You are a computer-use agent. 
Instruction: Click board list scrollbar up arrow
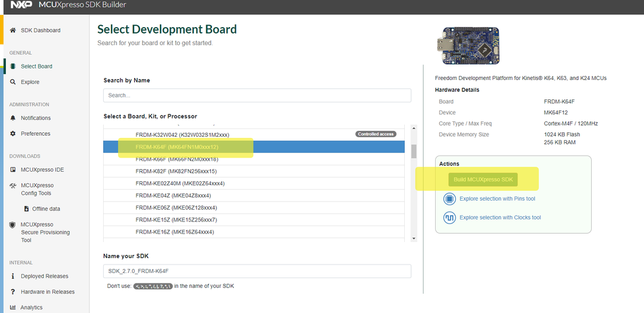pos(414,128)
